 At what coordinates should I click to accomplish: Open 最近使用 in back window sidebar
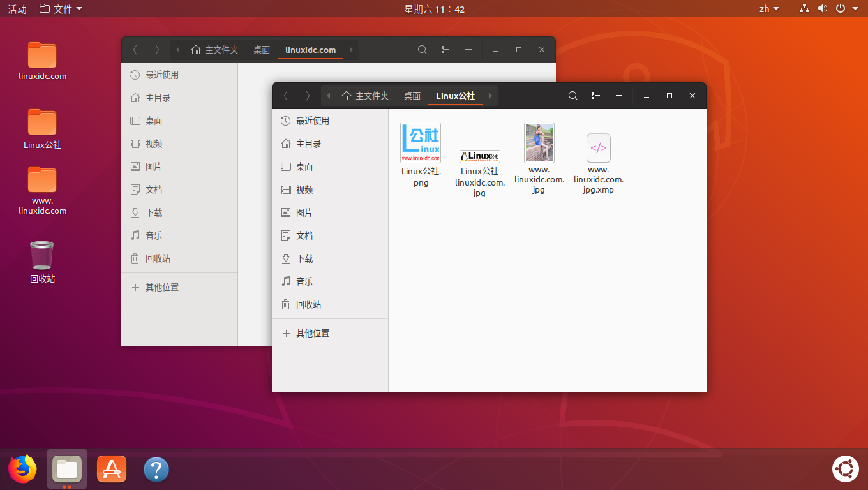click(179, 75)
